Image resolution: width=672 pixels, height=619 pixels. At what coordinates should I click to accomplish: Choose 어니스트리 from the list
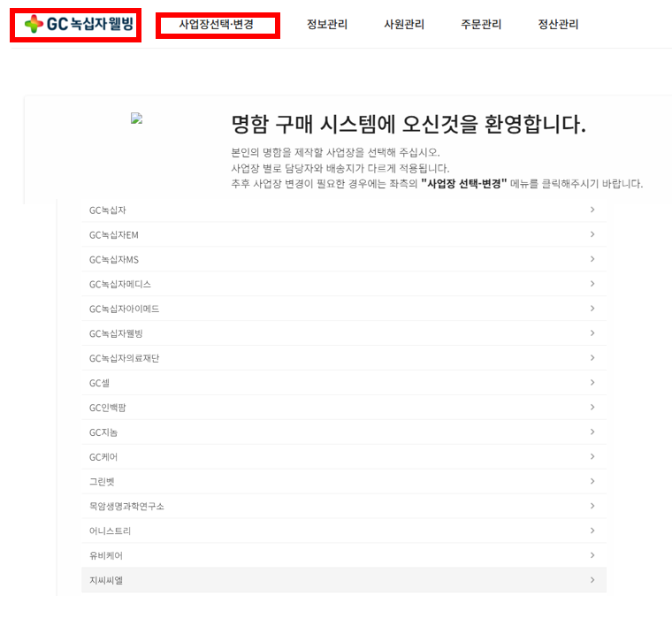[x=344, y=531]
